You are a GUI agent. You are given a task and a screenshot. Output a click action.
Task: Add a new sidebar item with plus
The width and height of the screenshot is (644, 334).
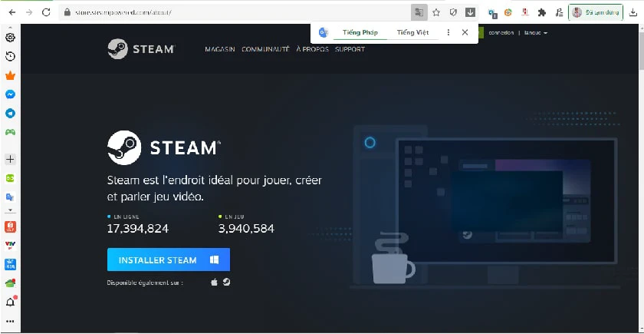pos(10,159)
